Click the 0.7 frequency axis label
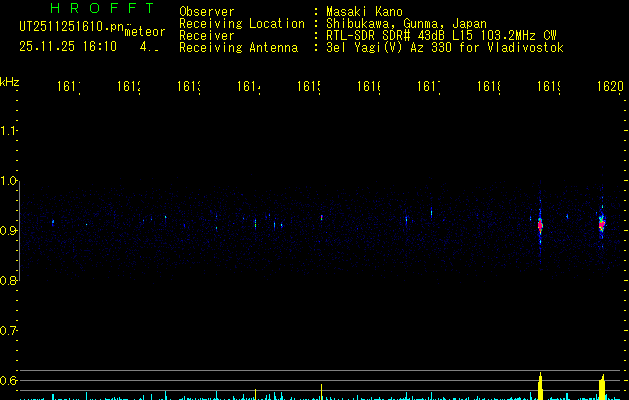 8,331
